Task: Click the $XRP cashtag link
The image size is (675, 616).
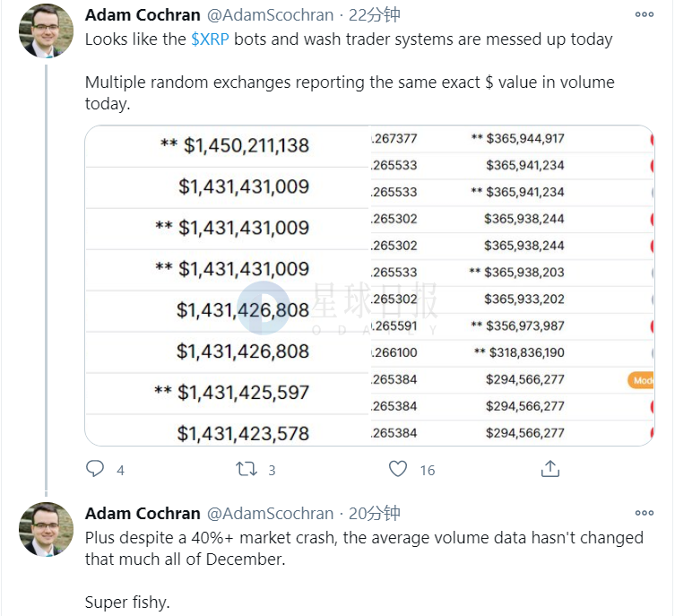Action: (x=210, y=39)
